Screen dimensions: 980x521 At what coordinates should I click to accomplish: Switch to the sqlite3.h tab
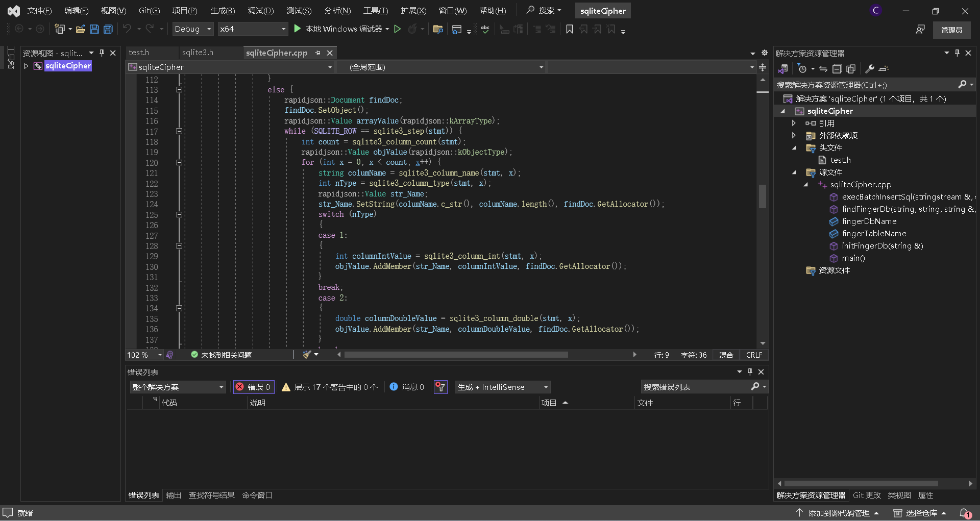(x=198, y=53)
